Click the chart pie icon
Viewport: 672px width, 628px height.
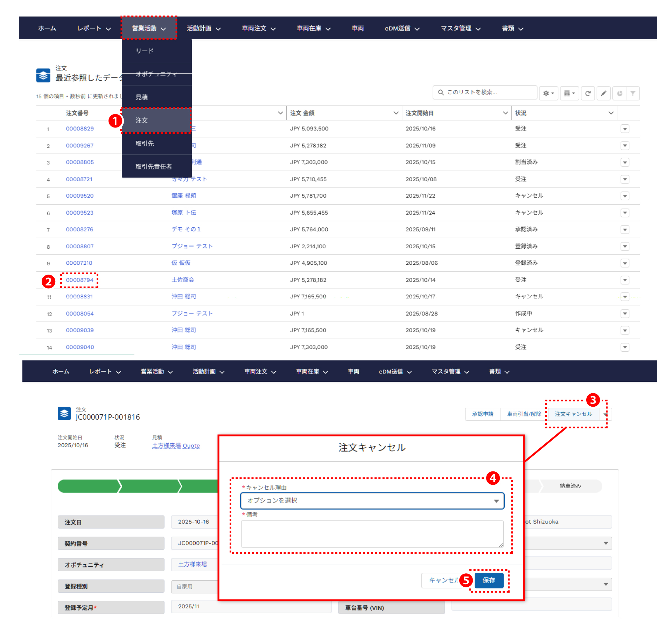click(x=619, y=93)
